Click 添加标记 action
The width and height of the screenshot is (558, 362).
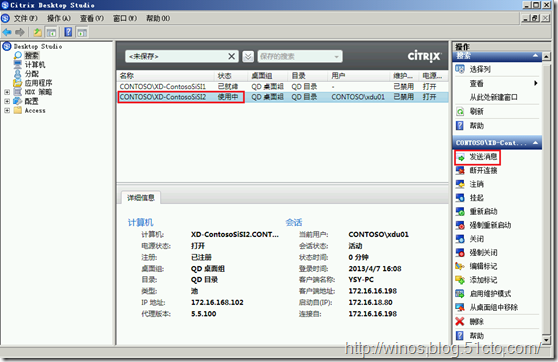click(483, 280)
